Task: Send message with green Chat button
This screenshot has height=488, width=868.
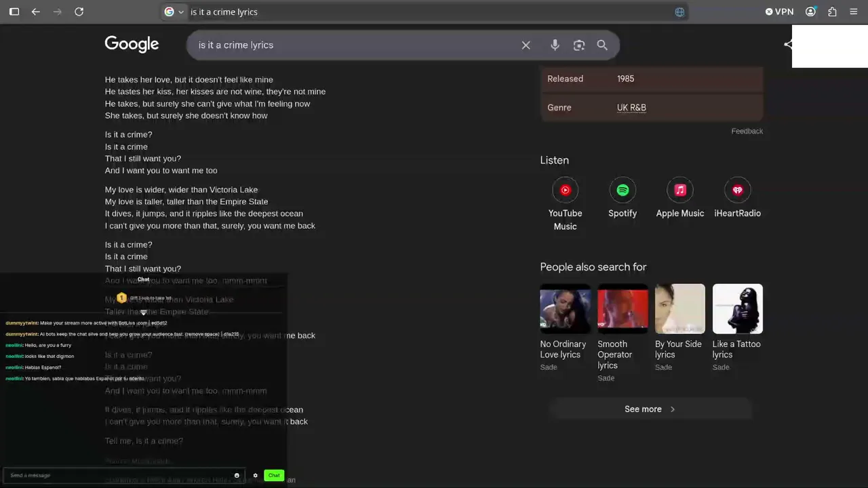Action: [x=274, y=475]
